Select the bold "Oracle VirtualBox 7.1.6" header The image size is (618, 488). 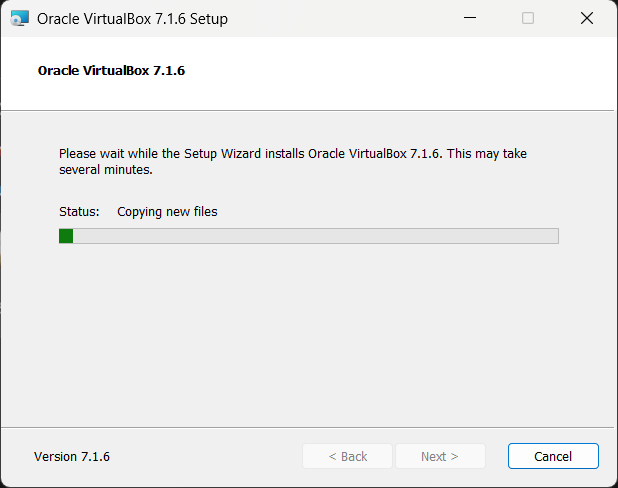[111, 71]
